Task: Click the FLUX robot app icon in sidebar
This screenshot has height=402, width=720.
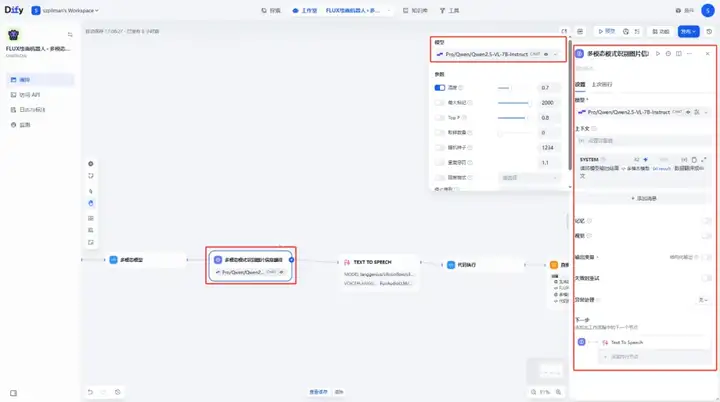Action: [x=14, y=35]
